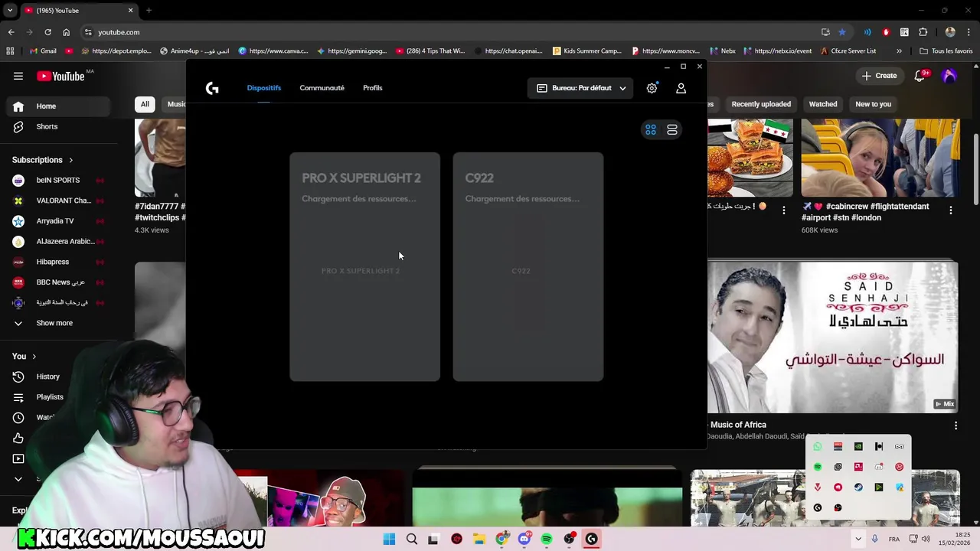Viewport: 980px width, 551px height.
Task: Open File Explorer from taskbar
Action: [479, 539]
